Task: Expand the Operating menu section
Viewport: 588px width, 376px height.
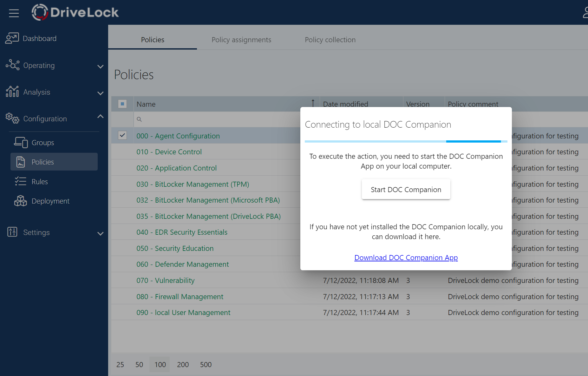Action: pos(100,66)
